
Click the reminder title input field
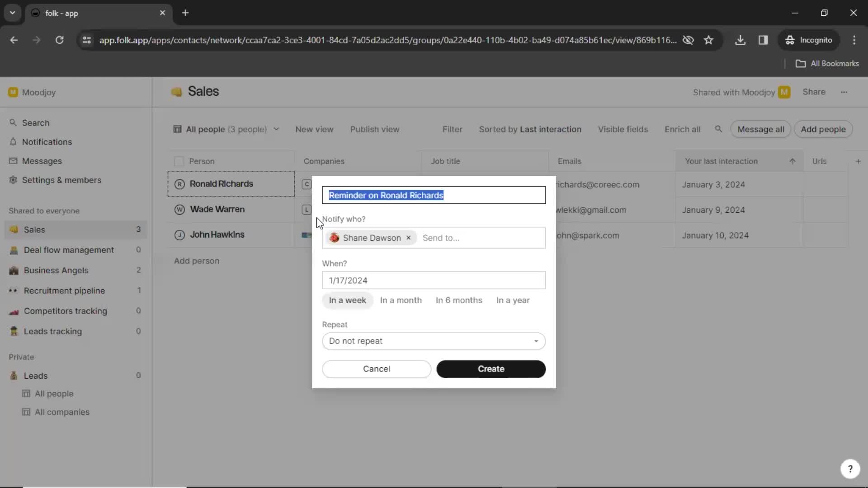tap(434, 195)
